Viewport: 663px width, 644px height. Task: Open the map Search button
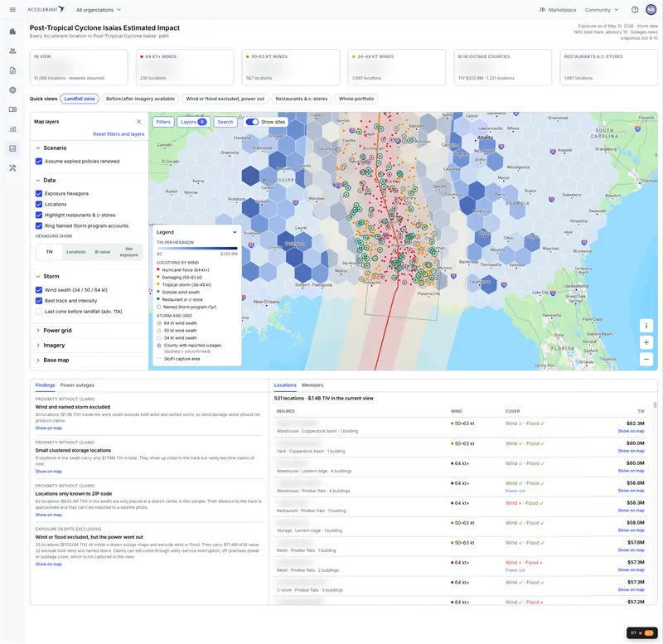(225, 122)
